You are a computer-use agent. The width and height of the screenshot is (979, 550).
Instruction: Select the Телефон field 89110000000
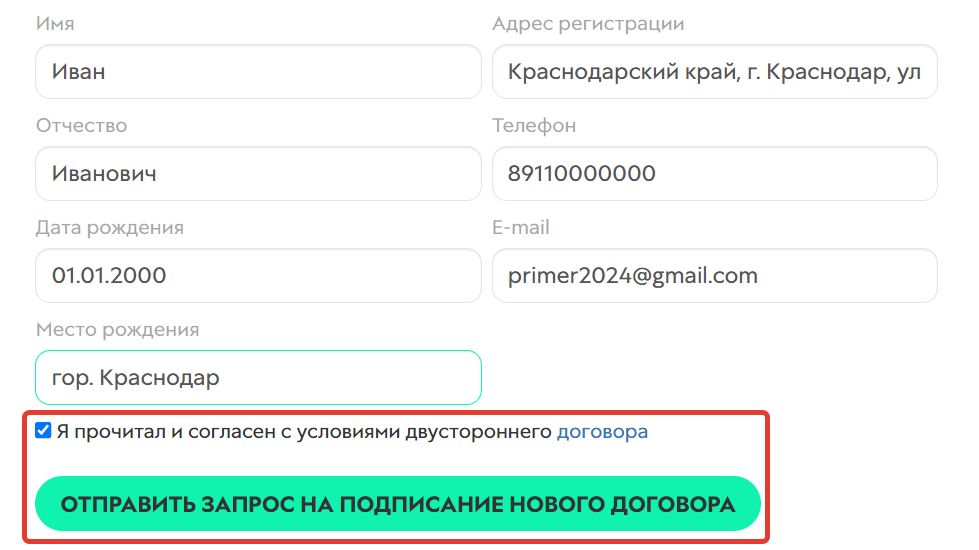point(715,174)
